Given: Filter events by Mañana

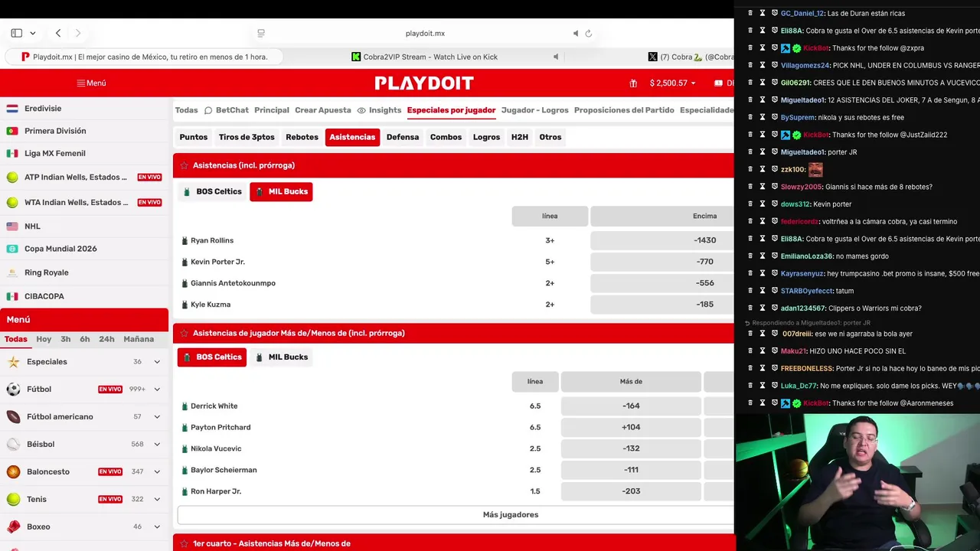Looking at the screenshot, I should [x=139, y=339].
